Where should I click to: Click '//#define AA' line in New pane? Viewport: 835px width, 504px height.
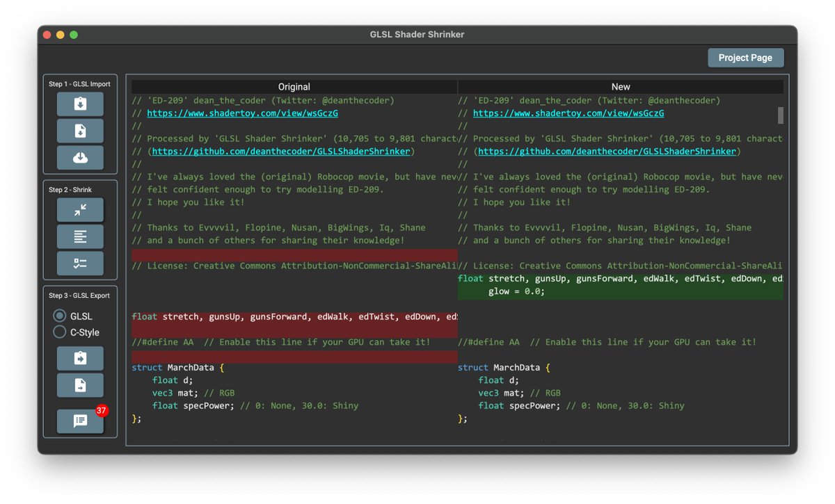607,342
